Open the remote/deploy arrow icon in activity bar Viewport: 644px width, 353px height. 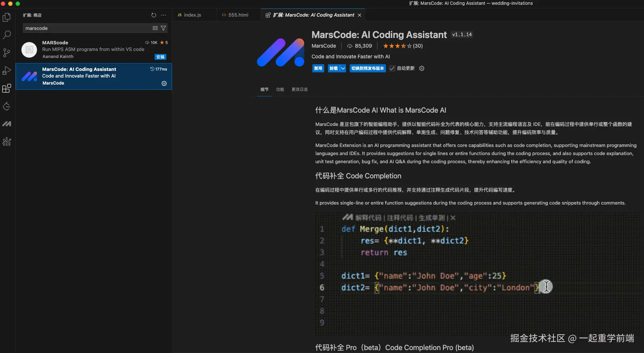[7, 106]
